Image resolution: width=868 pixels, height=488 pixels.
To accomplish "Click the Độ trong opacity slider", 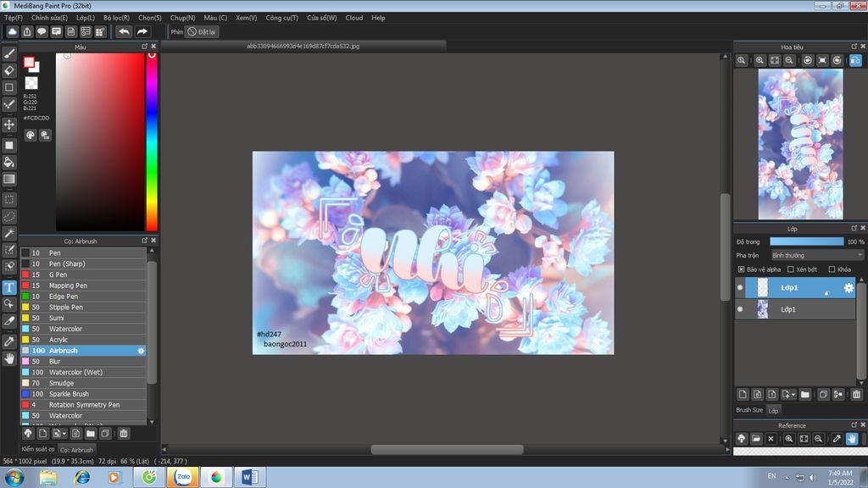I will tap(807, 241).
